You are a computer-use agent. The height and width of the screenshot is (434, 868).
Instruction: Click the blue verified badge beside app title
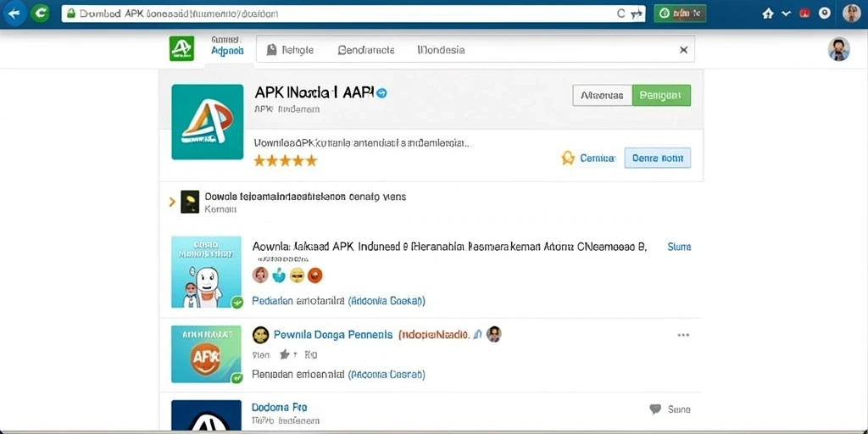382,93
